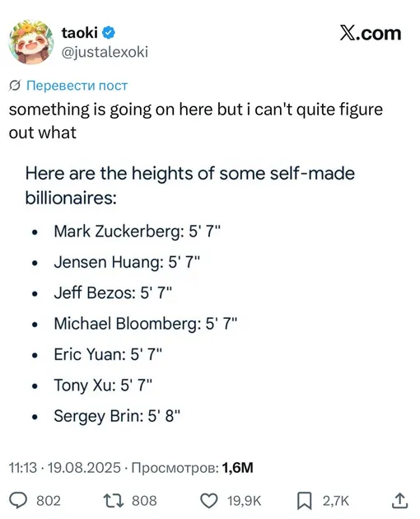Click the 2,7K bookmarks count

[x=336, y=501]
